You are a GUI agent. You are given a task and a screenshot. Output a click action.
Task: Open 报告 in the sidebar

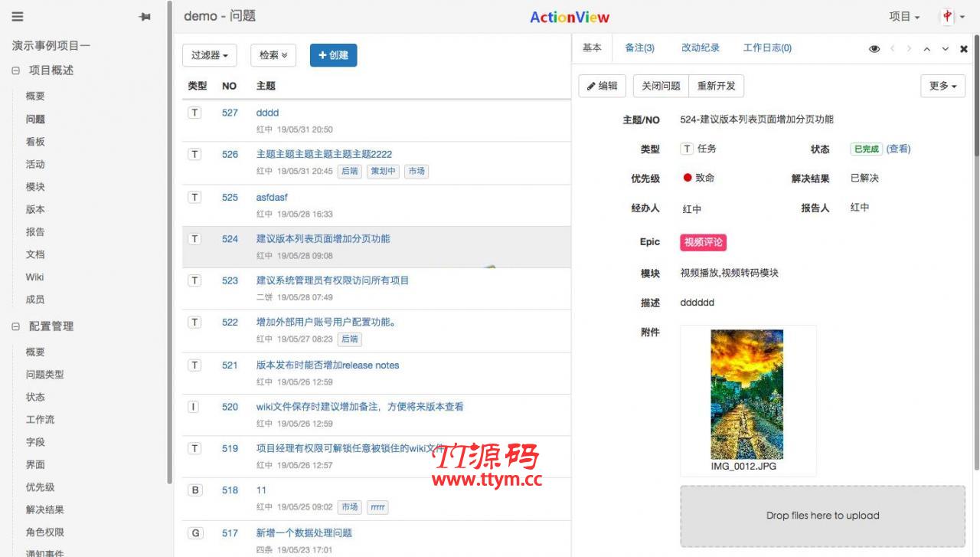(35, 232)
